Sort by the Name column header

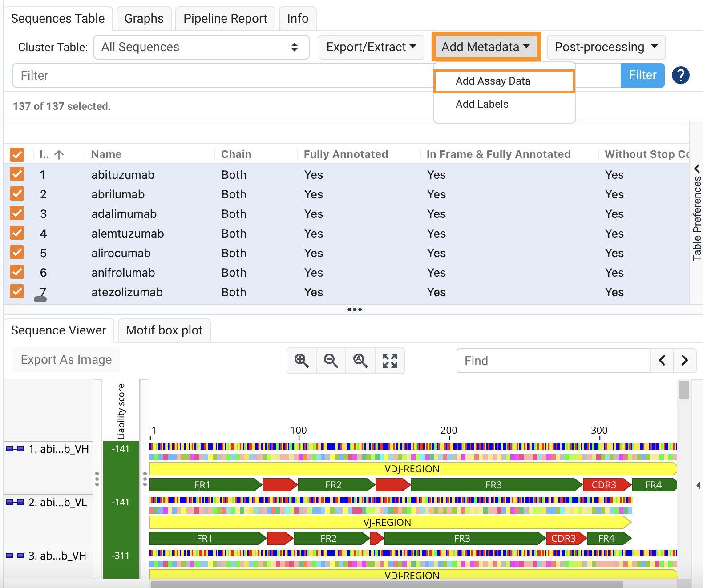[x=106, y=154]
